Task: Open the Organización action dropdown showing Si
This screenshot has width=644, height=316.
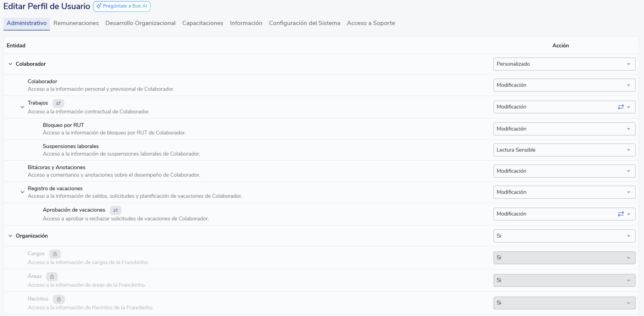Action: coord(564,236)
